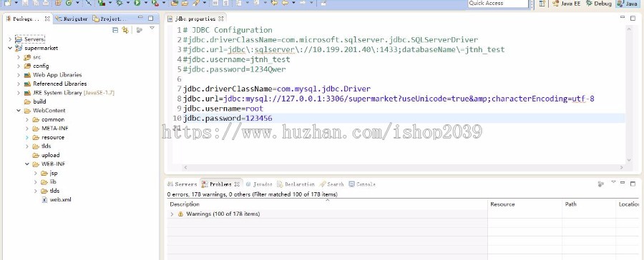Expand the Servers project node
This screenshot has width=644, height=260.
coord(10,39)
